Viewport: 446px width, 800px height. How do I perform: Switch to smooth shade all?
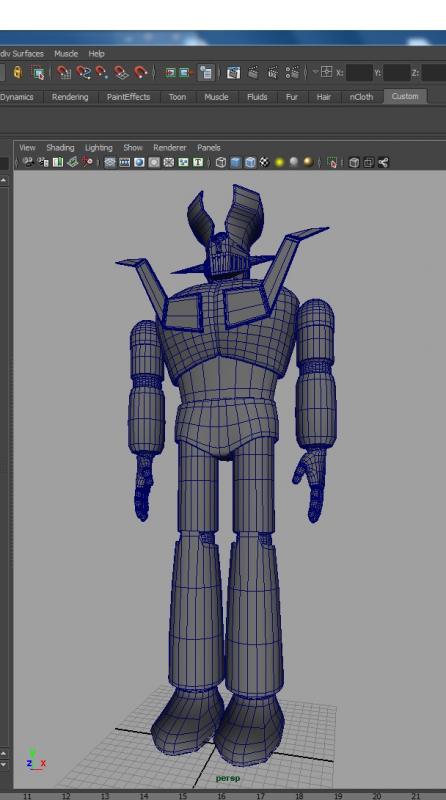click(235, 162)
